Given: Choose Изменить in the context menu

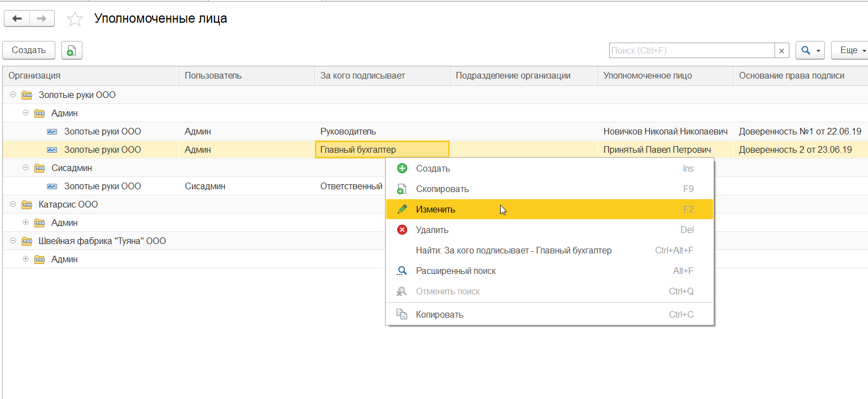Looking at the screenshot, I should (x=435, y=209).
